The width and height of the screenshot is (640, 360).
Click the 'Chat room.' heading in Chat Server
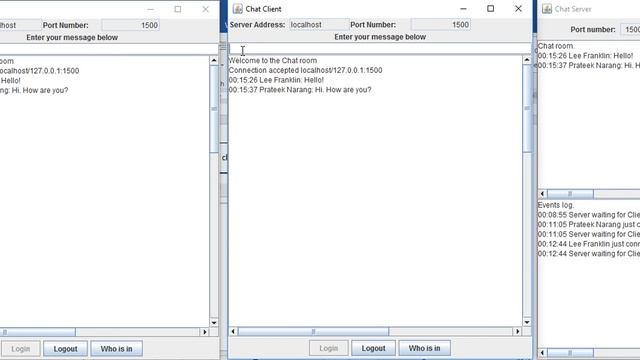click(x=556, y=46)
